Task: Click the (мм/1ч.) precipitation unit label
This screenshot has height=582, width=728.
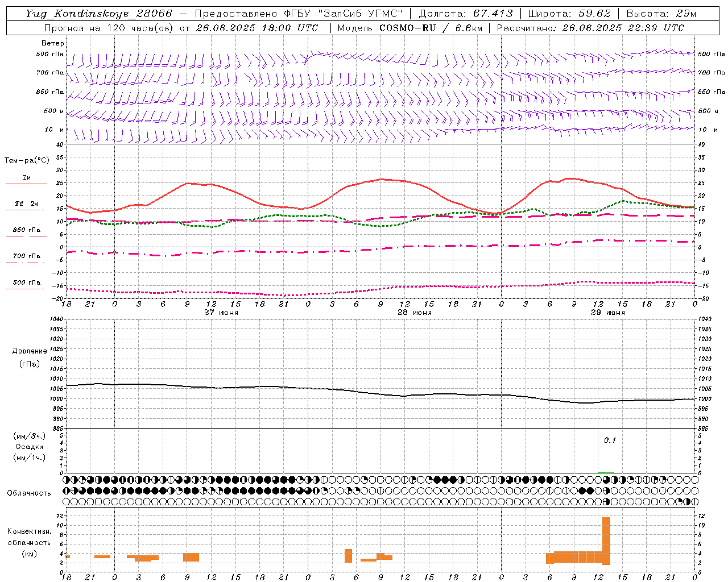Action: 30,458
